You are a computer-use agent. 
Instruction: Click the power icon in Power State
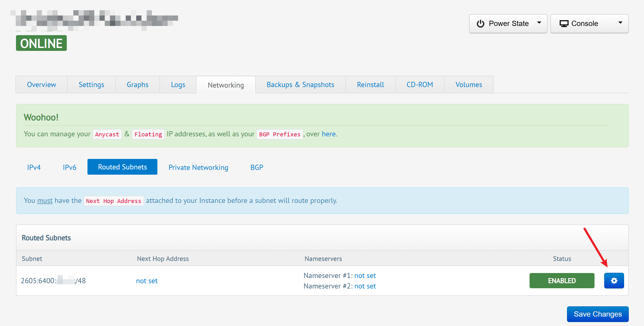pyautogui.click(x=480, y=24)
